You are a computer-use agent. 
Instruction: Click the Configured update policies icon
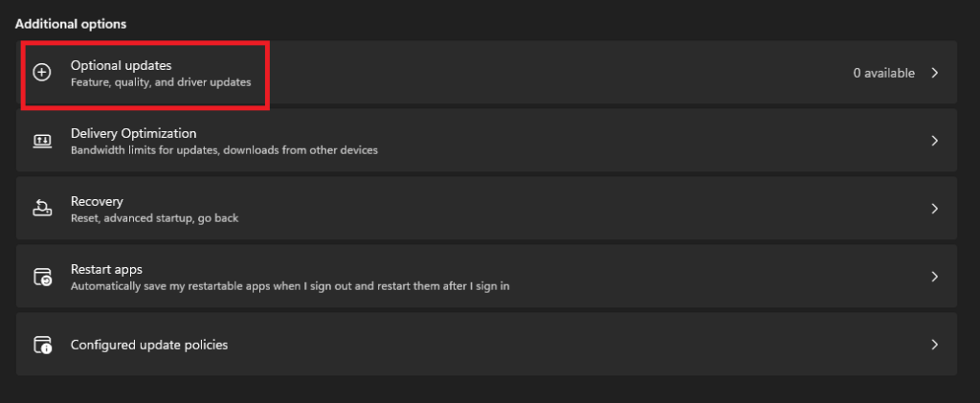point(42,345)
